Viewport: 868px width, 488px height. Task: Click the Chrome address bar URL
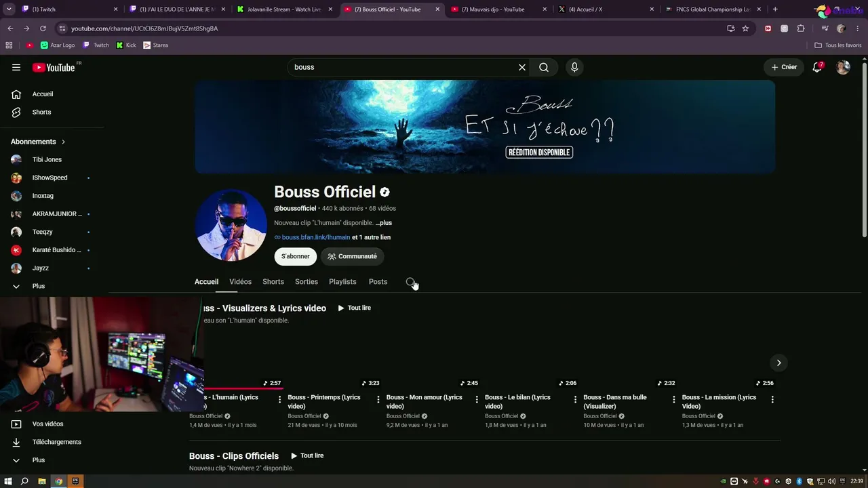[144, 28]
